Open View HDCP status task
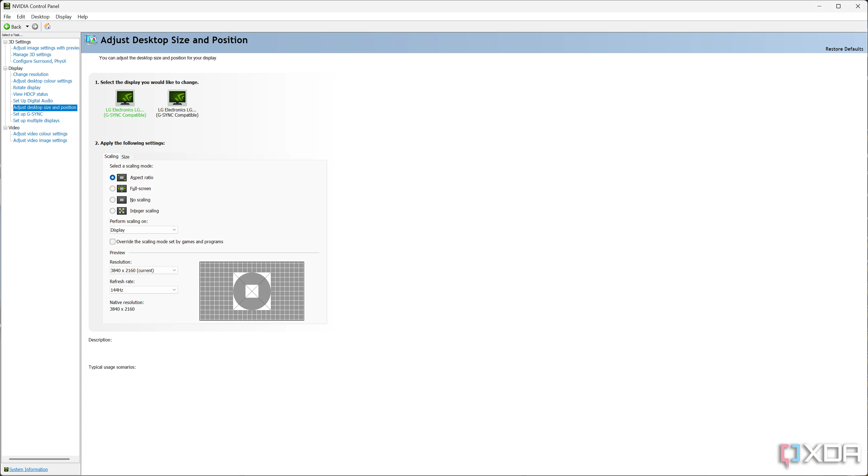 [30, 94]
